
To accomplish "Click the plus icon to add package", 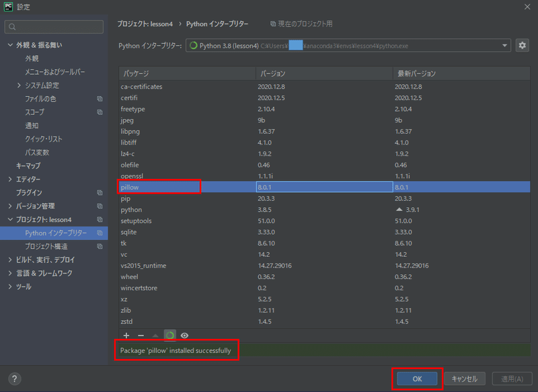I will coord(126,336).
